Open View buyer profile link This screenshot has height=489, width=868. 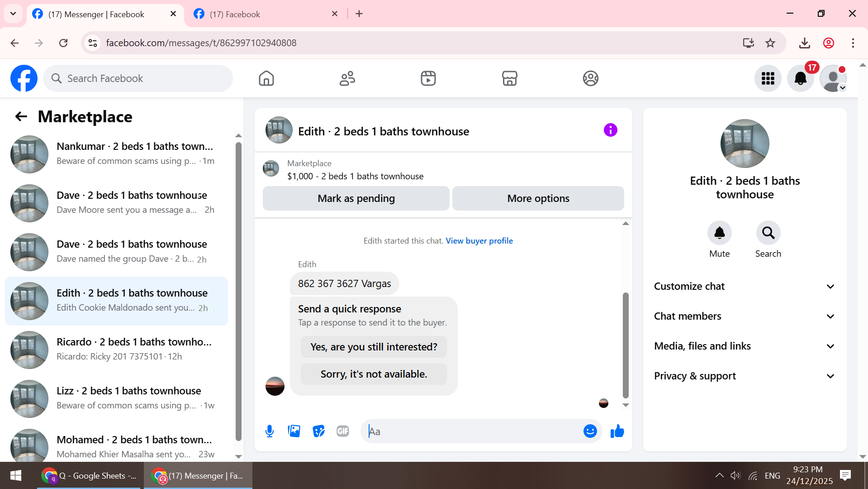pos(479,241)
